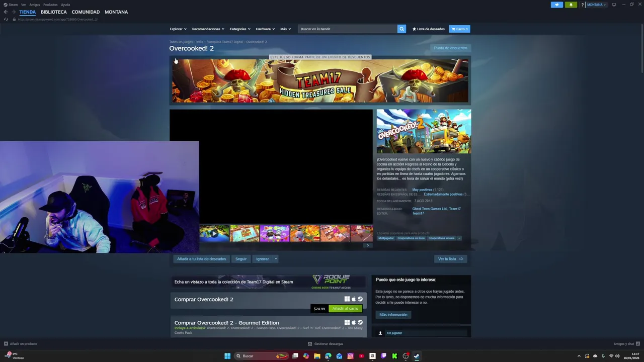Click the question mark help icon
Image resolution: width=644 pixels, height=362 pixels.
[x=582, y=5]
